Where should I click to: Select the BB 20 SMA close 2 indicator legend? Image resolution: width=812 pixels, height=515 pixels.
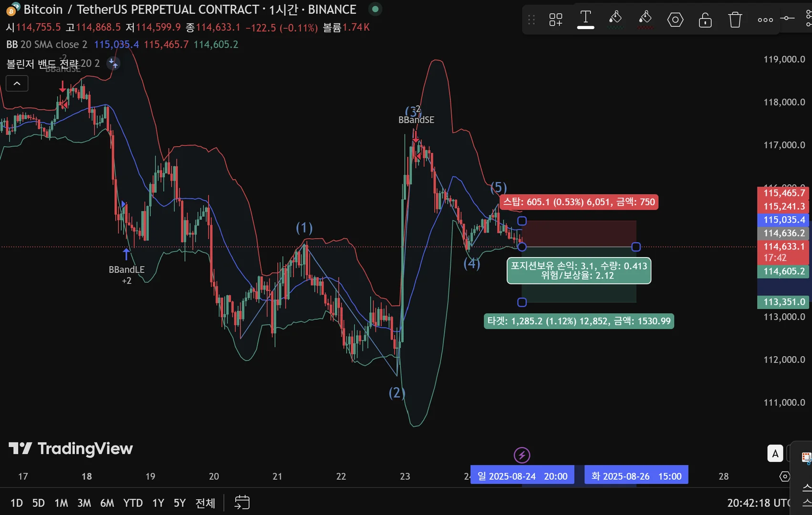tap(47, 44)
